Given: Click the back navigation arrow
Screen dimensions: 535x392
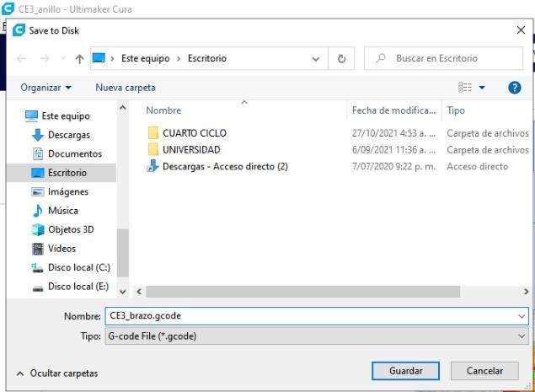Looking at the screenshot, I should (22, 59).
